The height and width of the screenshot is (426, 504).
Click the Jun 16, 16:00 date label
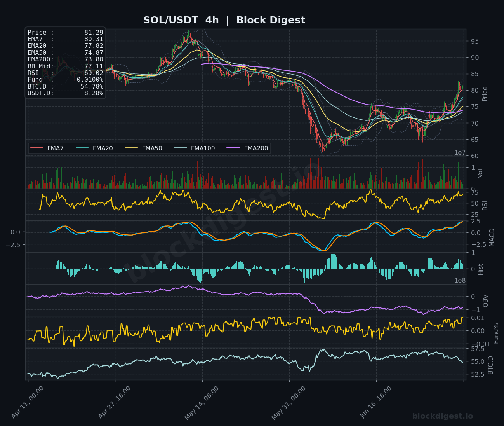[x=376, y=402]
